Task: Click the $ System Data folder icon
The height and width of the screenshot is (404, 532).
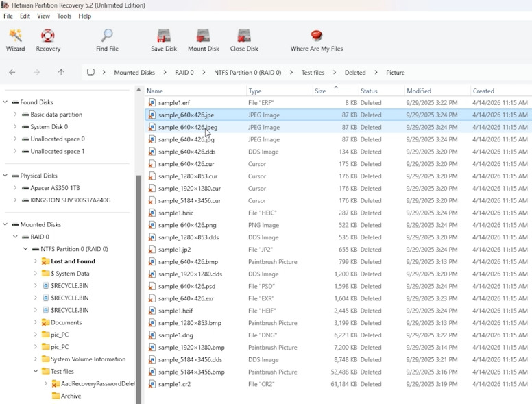Action: pyautogui.click(x=45, y=273)
